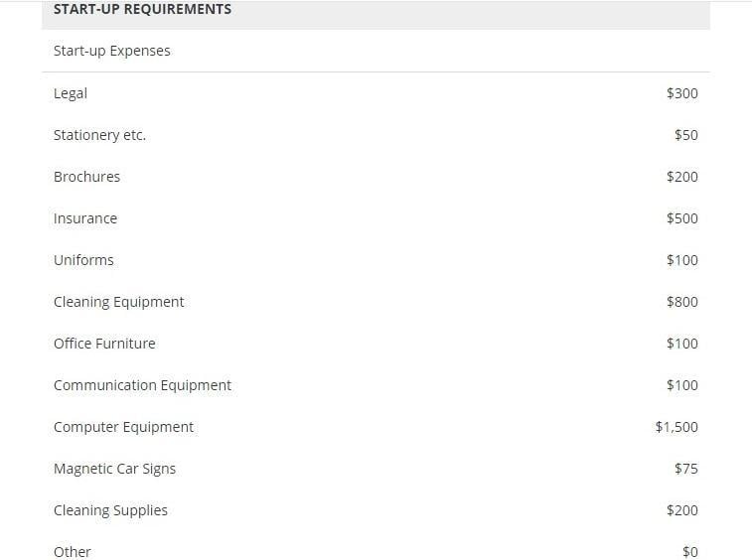Select the $0 amount for Other

pos(690,552)
